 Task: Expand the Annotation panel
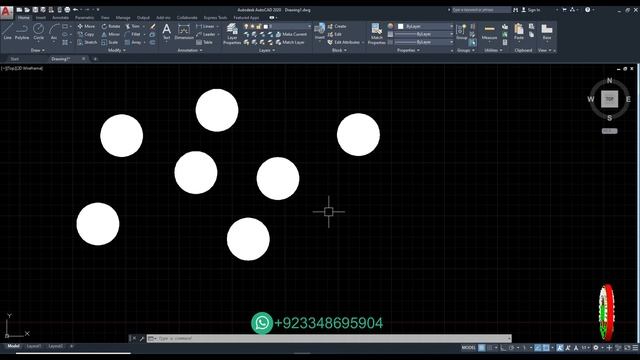pos(190,50)
